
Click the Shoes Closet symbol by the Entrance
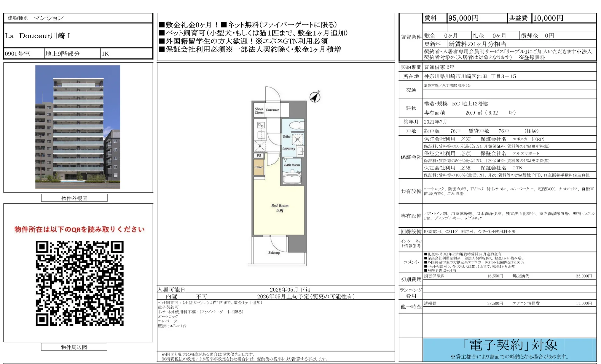[259, 111]
